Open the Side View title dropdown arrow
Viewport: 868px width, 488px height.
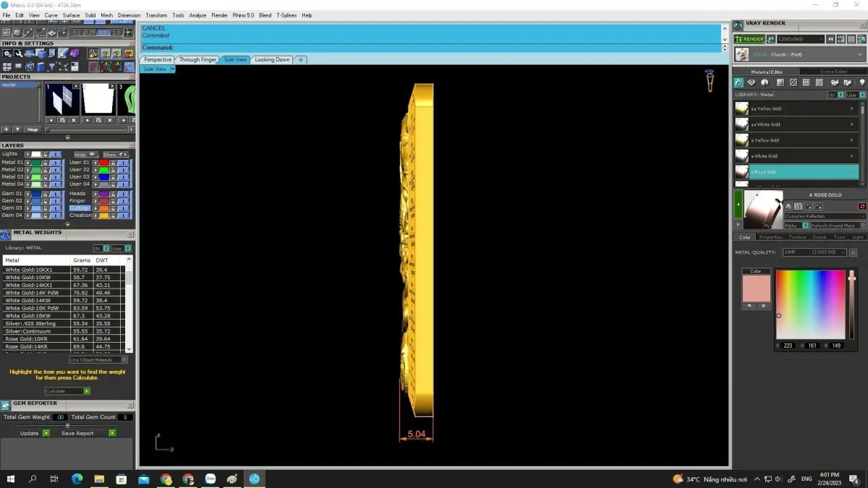172,69
